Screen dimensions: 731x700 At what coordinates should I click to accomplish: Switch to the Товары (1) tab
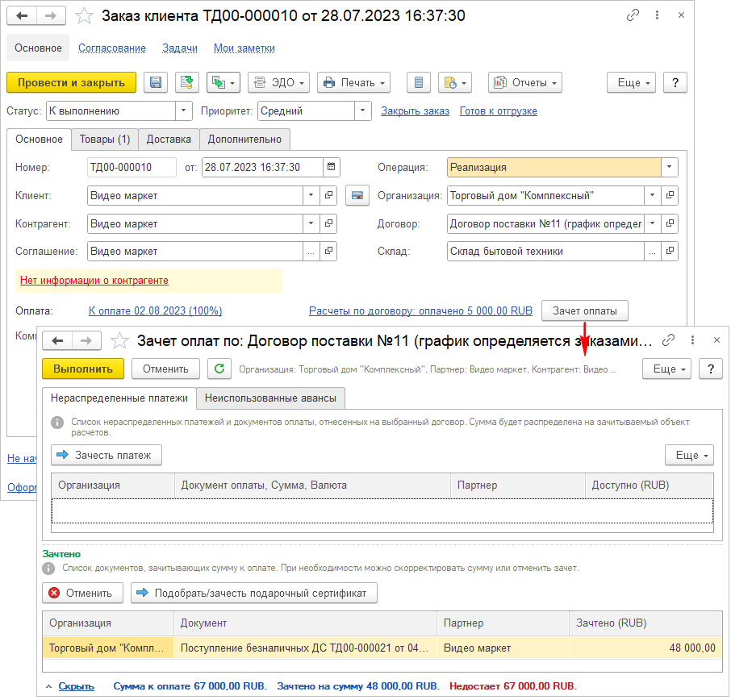[x=105, y=139]
